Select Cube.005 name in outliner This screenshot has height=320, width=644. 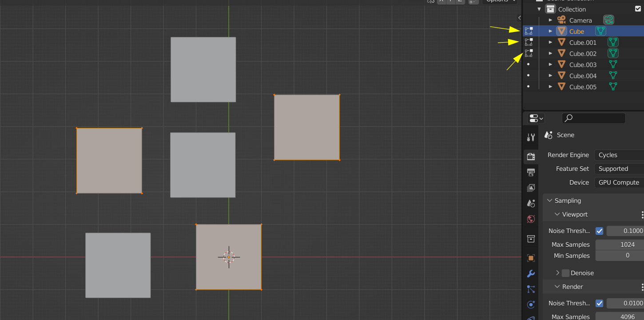(x=583, y=87)
